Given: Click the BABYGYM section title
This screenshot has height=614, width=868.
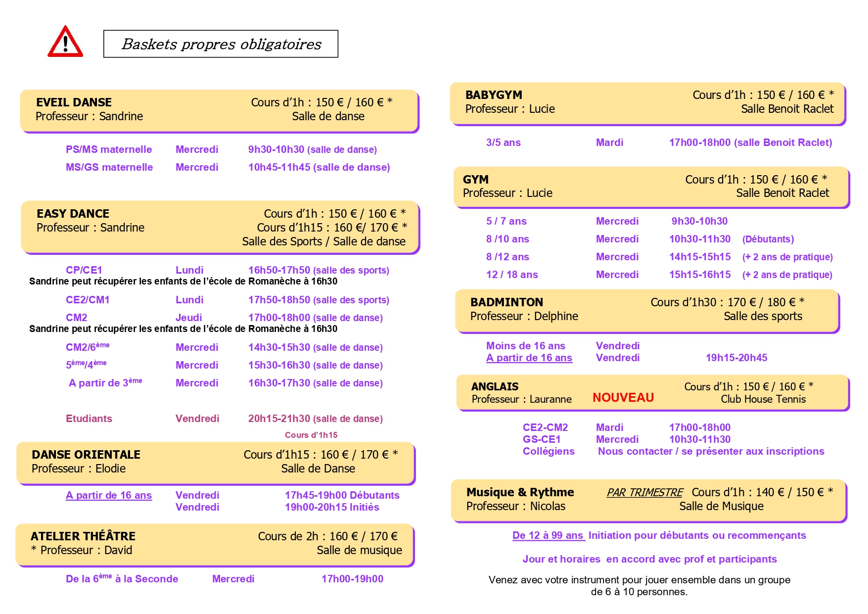Looking at the screenshot, I should coord(493,95).
